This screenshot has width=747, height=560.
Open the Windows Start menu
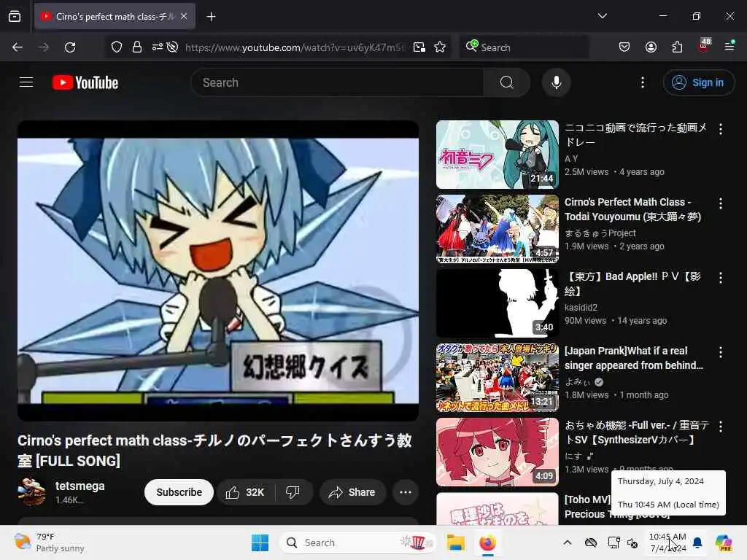[260, 542]
